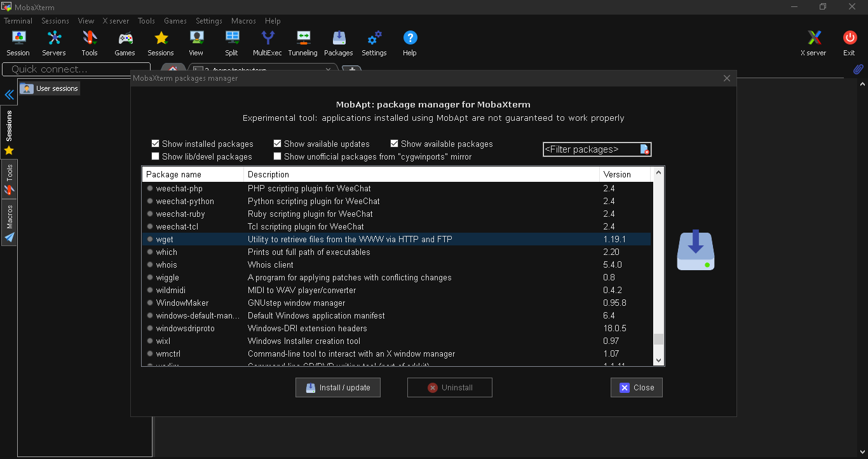Click the Quick connect field
The image size is (868, 459).
[x=76, y=69]
